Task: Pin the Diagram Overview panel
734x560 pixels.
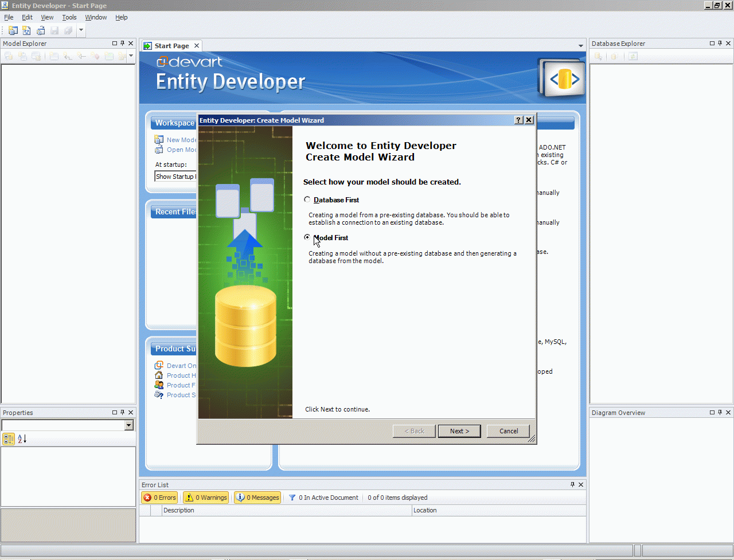Action: pos(720,413)
